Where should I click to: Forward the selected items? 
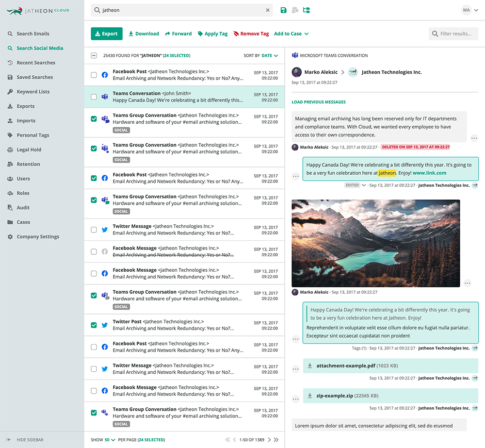178,34
